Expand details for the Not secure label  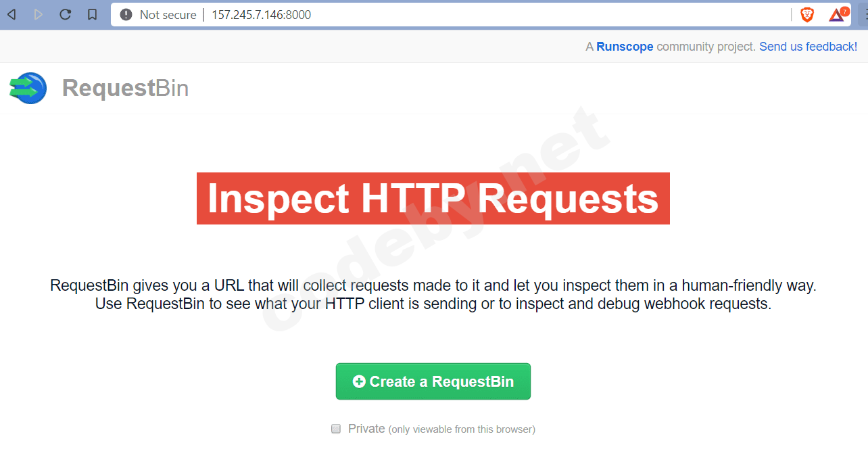tap(169, 14)
